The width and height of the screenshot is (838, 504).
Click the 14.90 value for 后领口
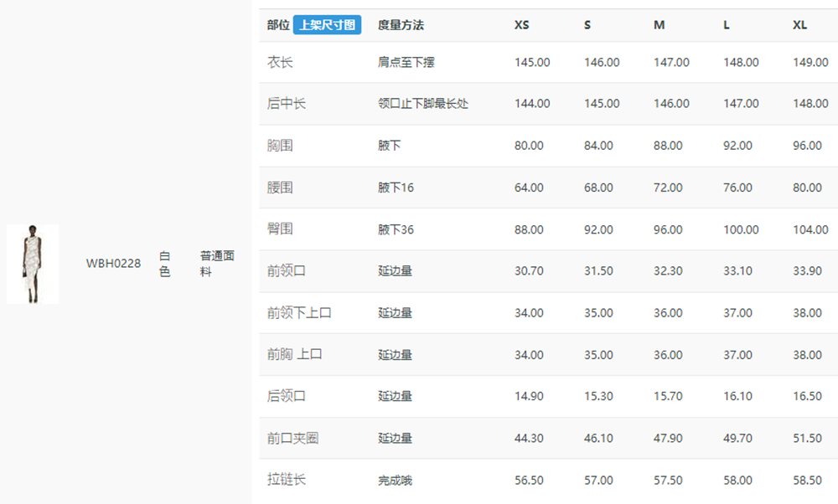point(529,396)
